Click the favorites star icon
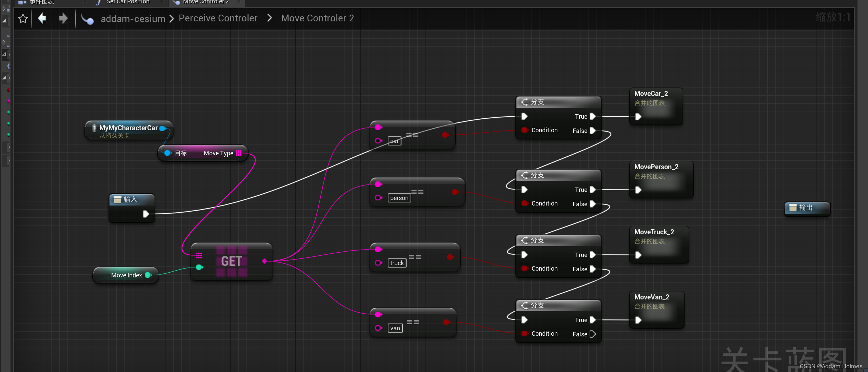868x372 pixels. 23,18
